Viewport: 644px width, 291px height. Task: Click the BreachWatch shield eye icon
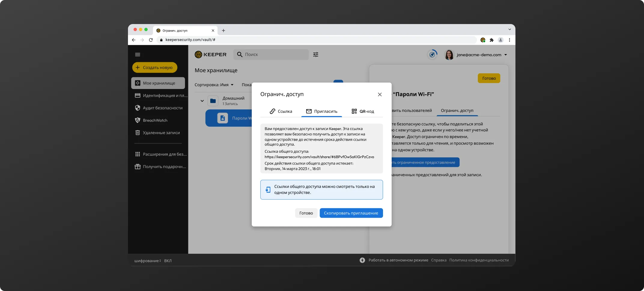coord(138,120)
